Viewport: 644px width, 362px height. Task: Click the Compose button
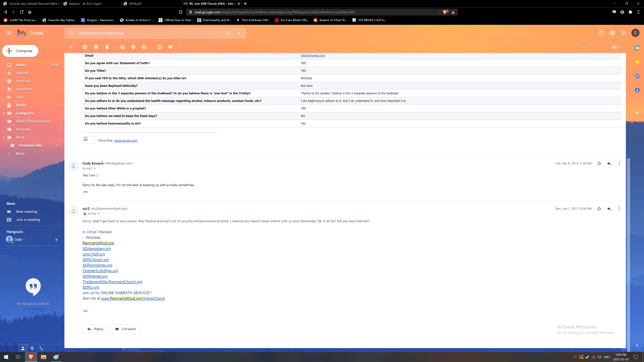click(x=20, y=51)
